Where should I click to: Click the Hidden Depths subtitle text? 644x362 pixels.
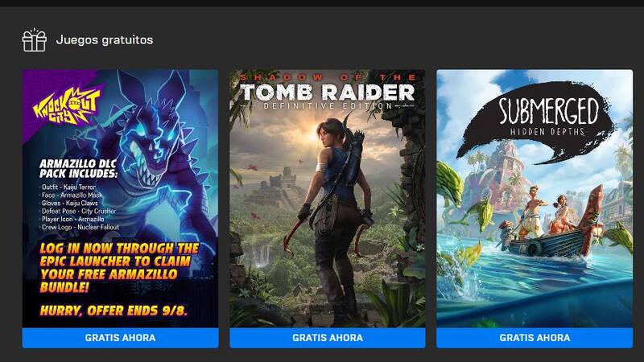tap(547, 132)
